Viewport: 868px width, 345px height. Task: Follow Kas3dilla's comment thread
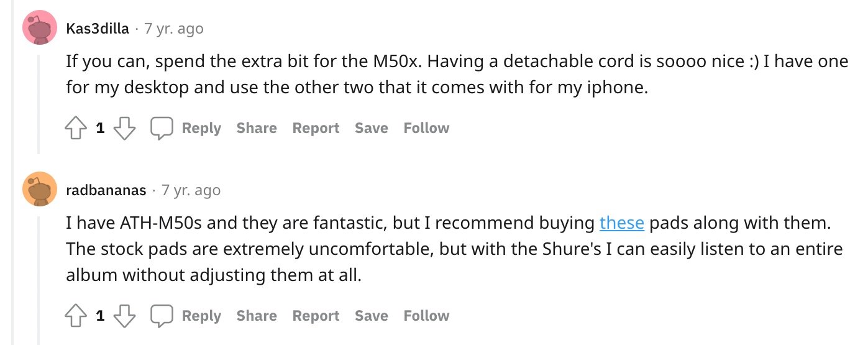tap(426, 128)
